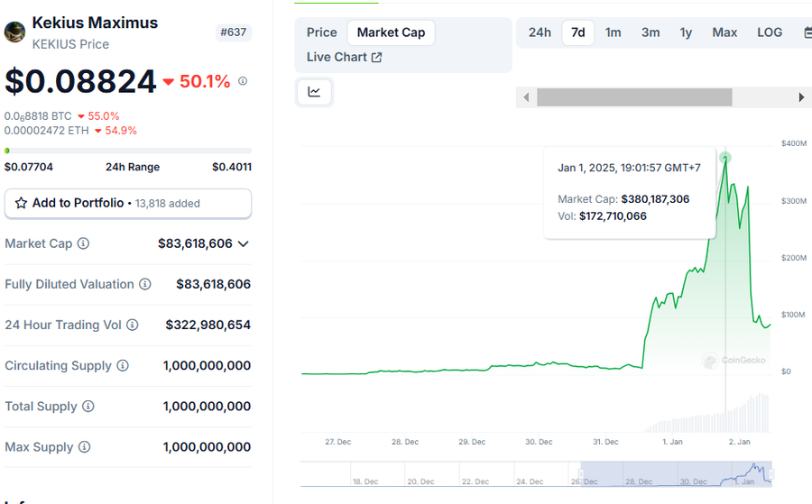
Task: Click the Market Cap info icon
Action: [83, 243]
